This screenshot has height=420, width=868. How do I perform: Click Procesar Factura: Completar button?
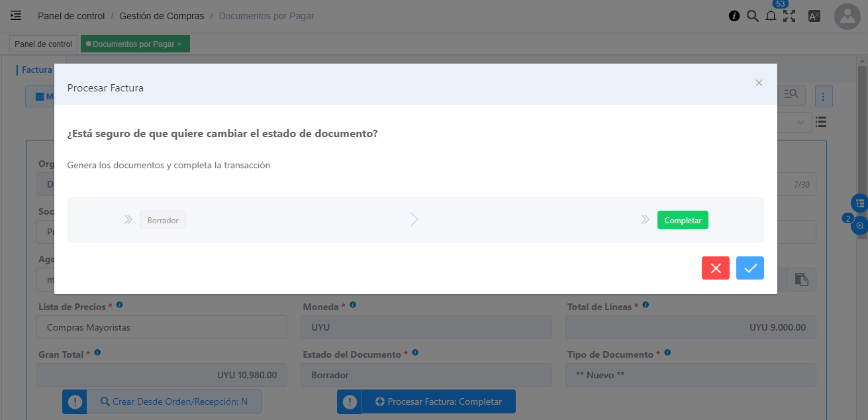pyautogui.click(x=438, y=401)
